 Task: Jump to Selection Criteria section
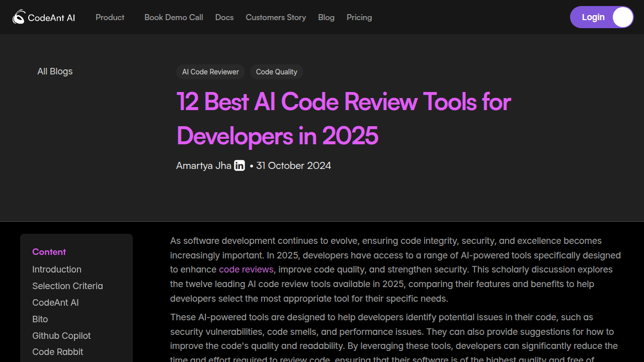tap(67, 286)
